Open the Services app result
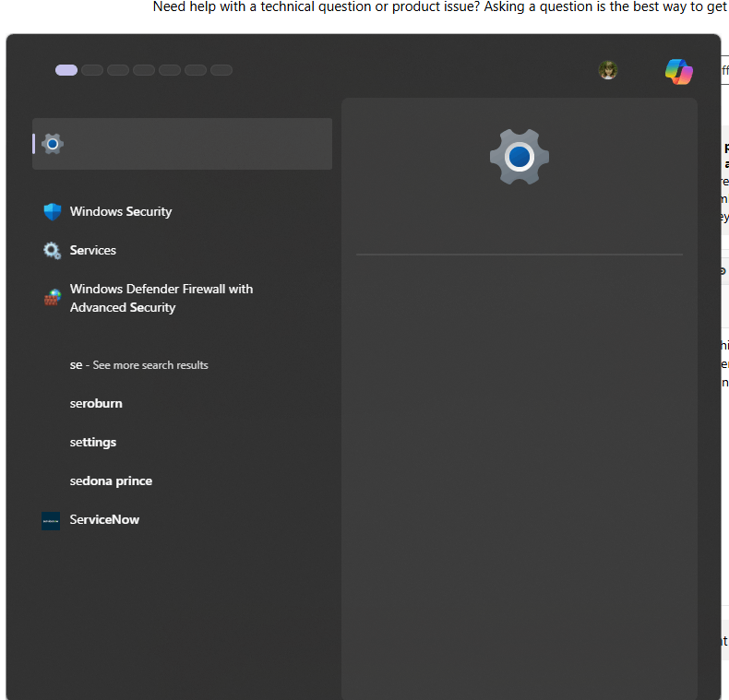 pos(183,250)
